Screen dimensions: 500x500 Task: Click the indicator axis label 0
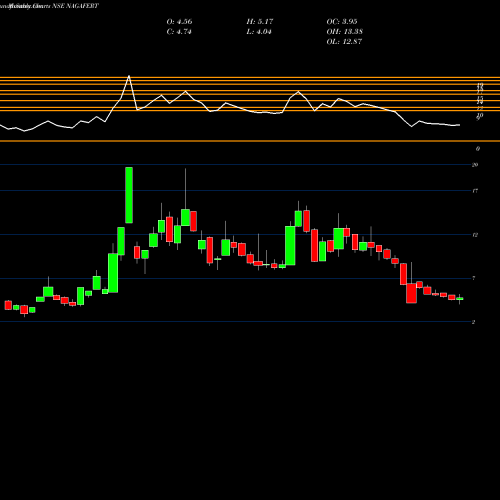pos(478,149)
